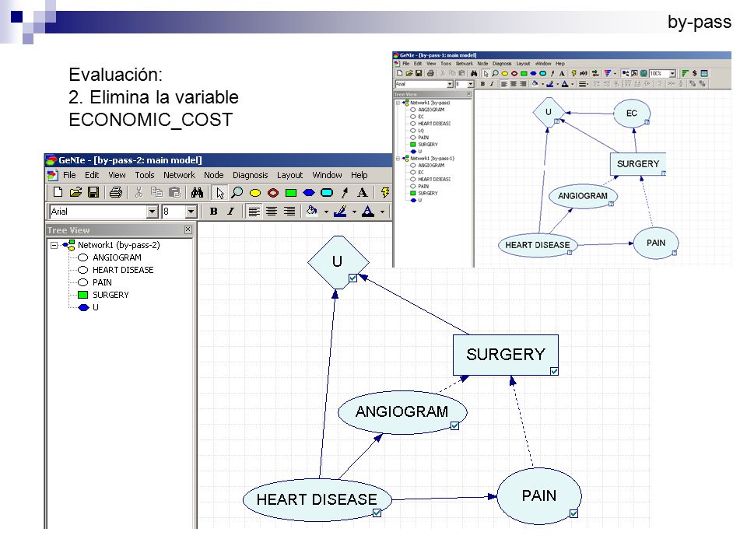Viewport: 747px width, 560px height.
Task: Open Node menu in by-pass-2 window
Action: coord(214,175)
